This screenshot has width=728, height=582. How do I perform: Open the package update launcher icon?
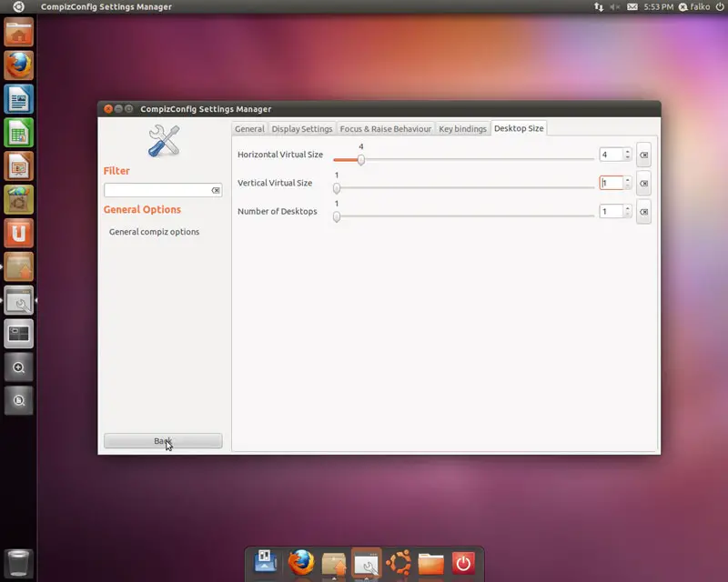(x=18, y=266)
